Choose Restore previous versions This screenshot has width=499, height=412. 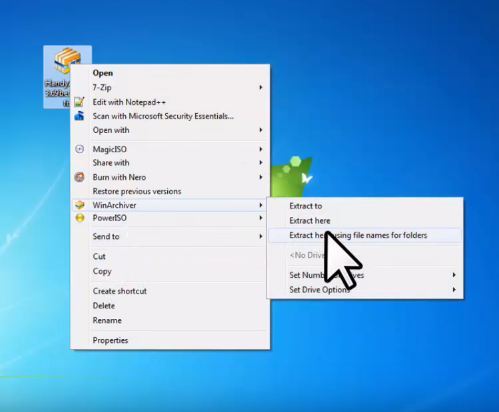[x=170, y=191]
